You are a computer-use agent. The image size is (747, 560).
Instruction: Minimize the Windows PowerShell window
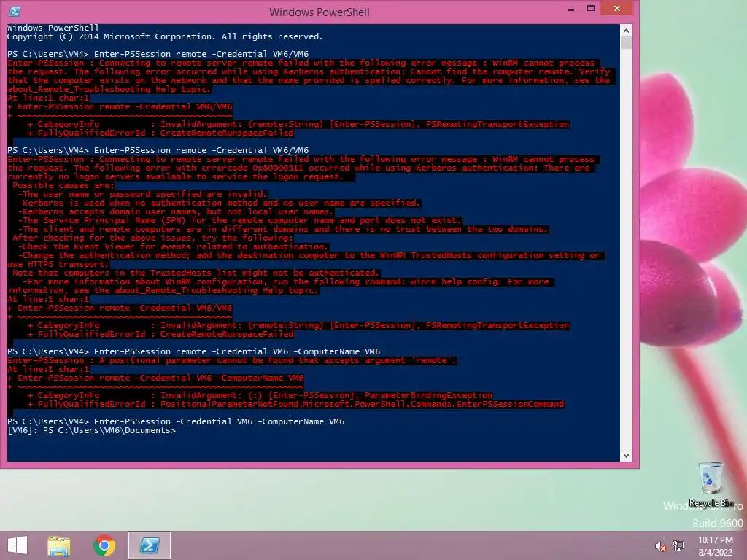[570, 9]
